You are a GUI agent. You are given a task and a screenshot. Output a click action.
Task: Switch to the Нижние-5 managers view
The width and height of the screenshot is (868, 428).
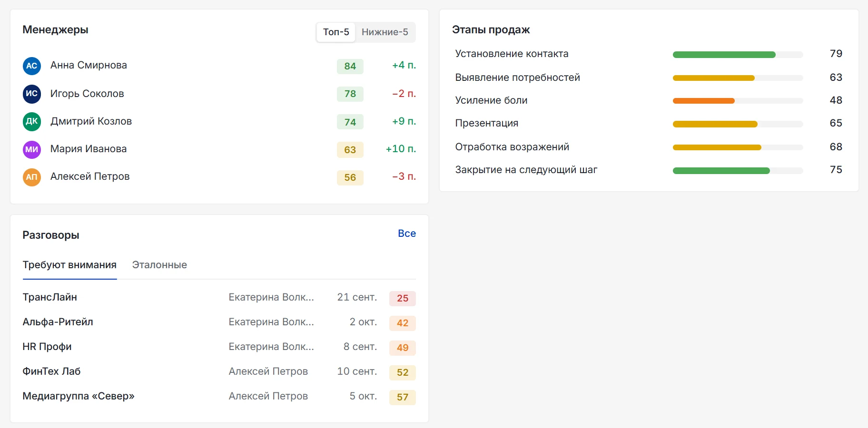click(x=385, y=32)
